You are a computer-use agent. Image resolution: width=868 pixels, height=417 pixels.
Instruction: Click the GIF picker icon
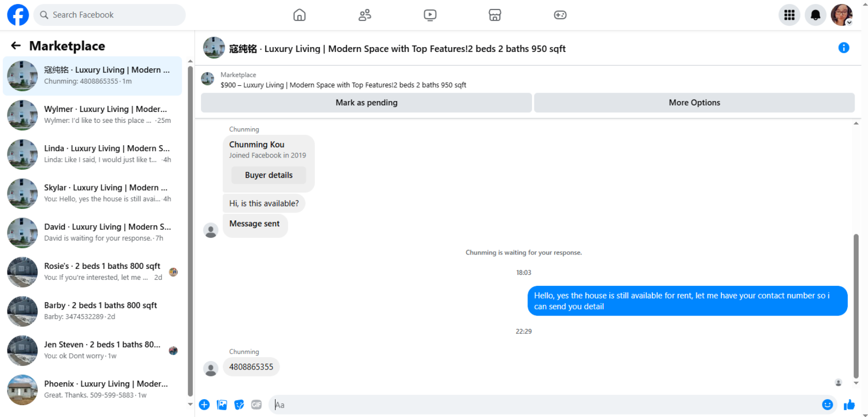(x=256, y=405)
